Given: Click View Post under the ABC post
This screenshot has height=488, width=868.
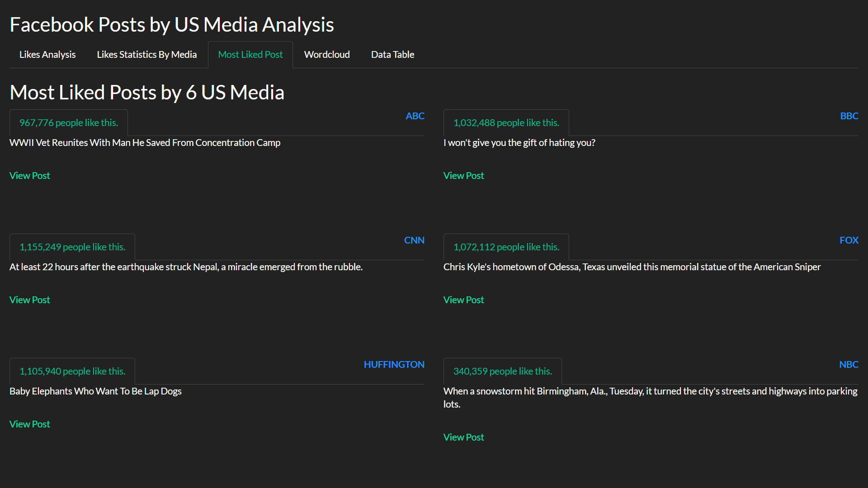Looking at the screenshot, I should pyautogui.click(x=30, y=176).
